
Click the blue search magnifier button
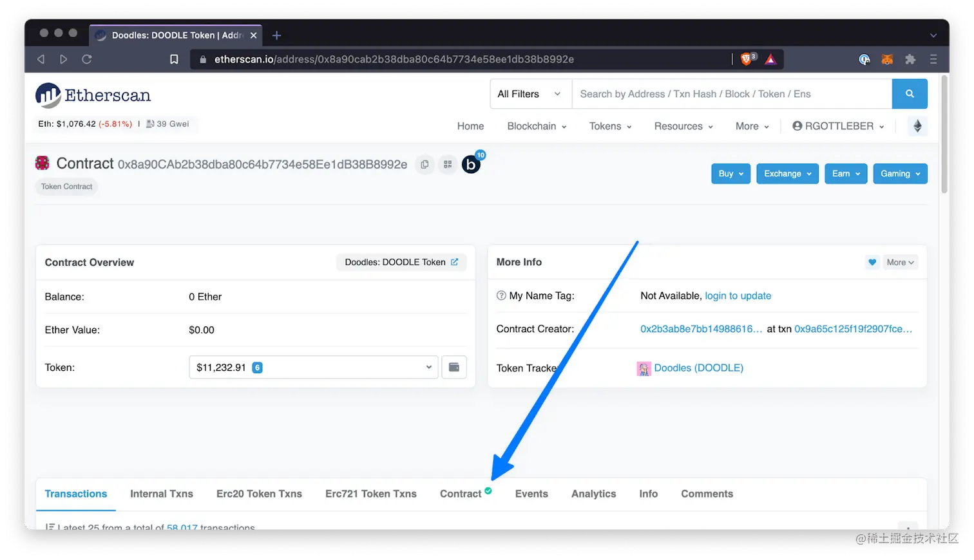910,94
